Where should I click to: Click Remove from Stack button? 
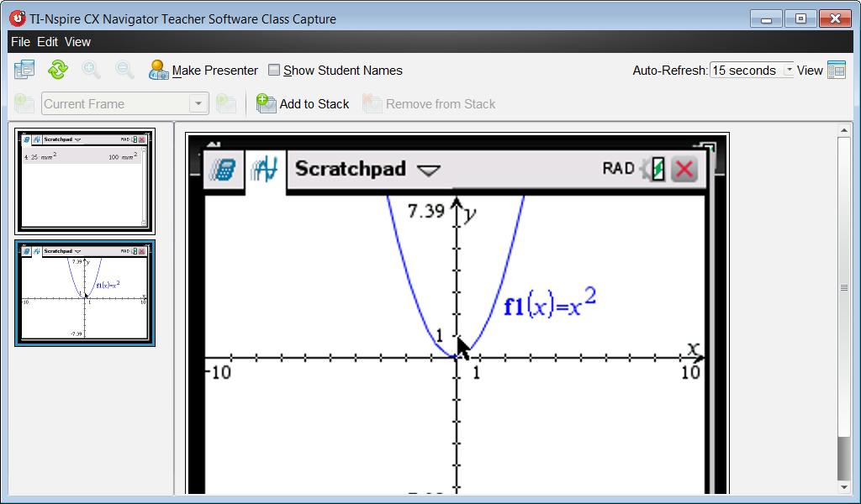(x=429, y=103)
